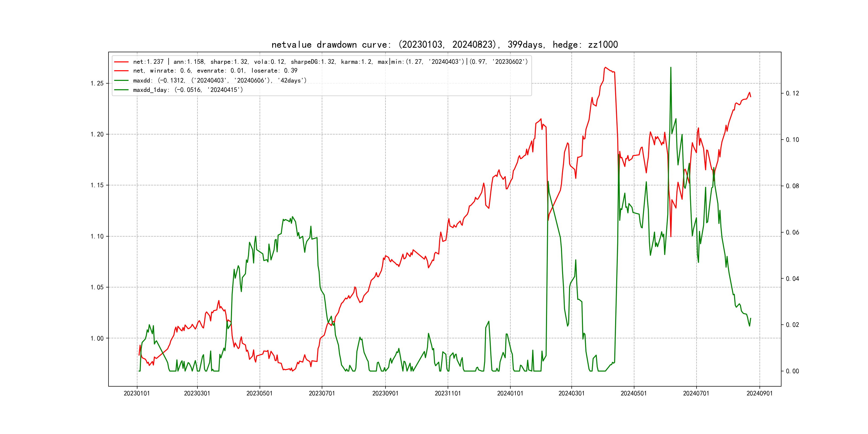Click the 20240901 x-axis date label

click(x=759, y=393)
